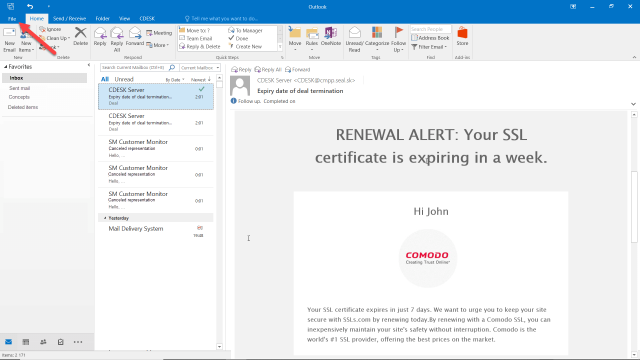Open the Mail Delivery System message
Viewport: 640px width, 360px height.
156,231
